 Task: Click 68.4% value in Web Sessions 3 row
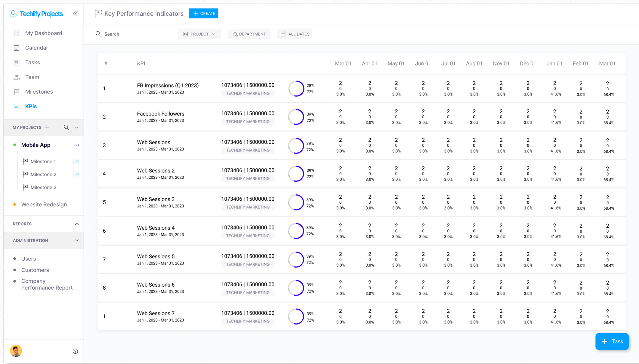click(x=609, y=208)
